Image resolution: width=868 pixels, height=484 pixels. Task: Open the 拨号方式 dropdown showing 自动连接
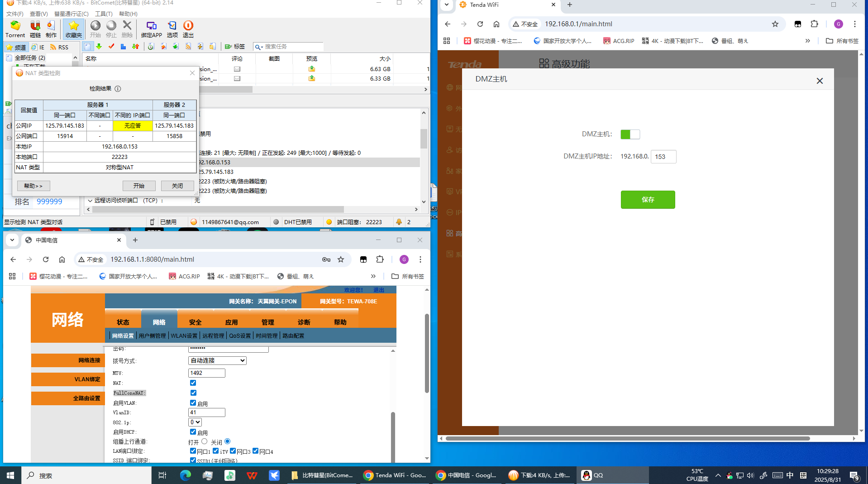[x=217, y=361]
